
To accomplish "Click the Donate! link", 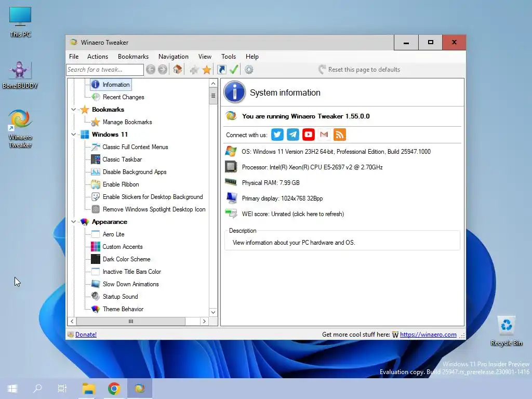I will (x=86, y=335).
